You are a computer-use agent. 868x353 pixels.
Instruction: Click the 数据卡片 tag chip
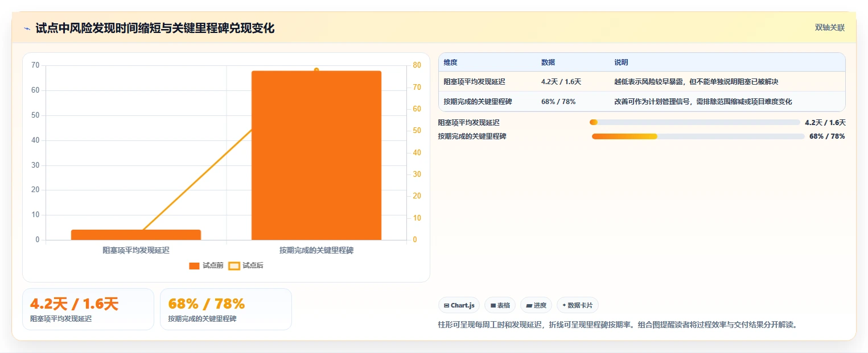(577, 305)
